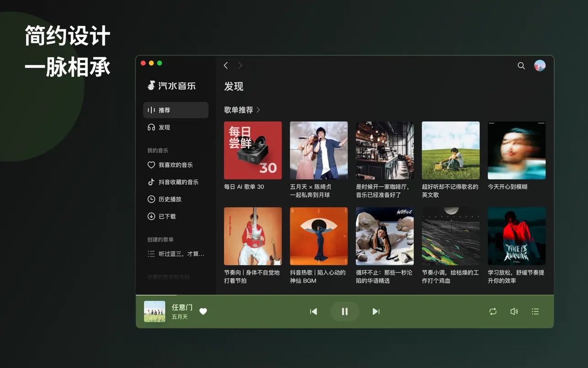This screenshot has height=368, width=588.
Task: Click the list icon beside 听过蓝三
Action: point(151,254)
